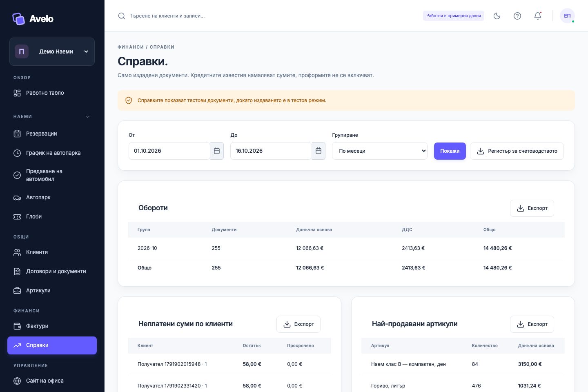Open the ЕП user avatar menu
This screenshot has width=588, height=392.
point(567,16)
